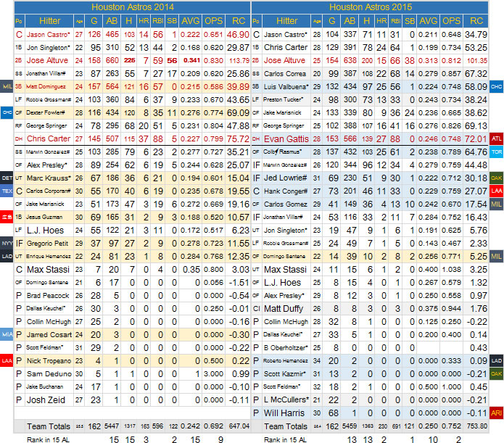Viewport: 504px width, 443px height.
Task: Click the AVG header in 2014 table
Action: (x=190, y=21)
